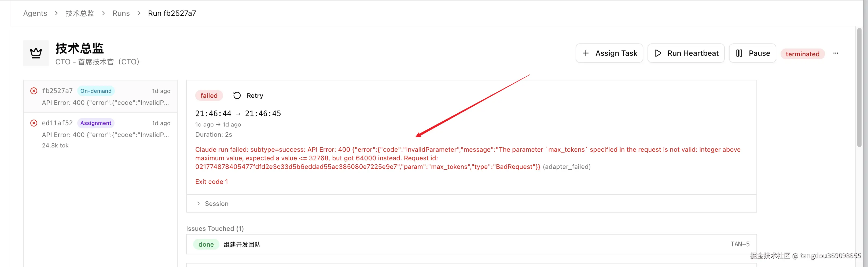868x267 pixels.
Task: Go to the 技术总监 breadcrumb
Action: click(79, 13)
